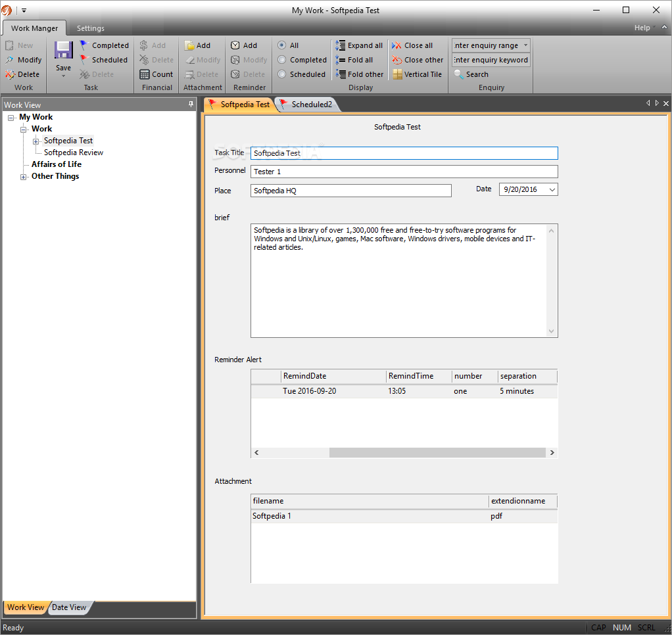Open the Save dropdown arrow

coord(63,76)
